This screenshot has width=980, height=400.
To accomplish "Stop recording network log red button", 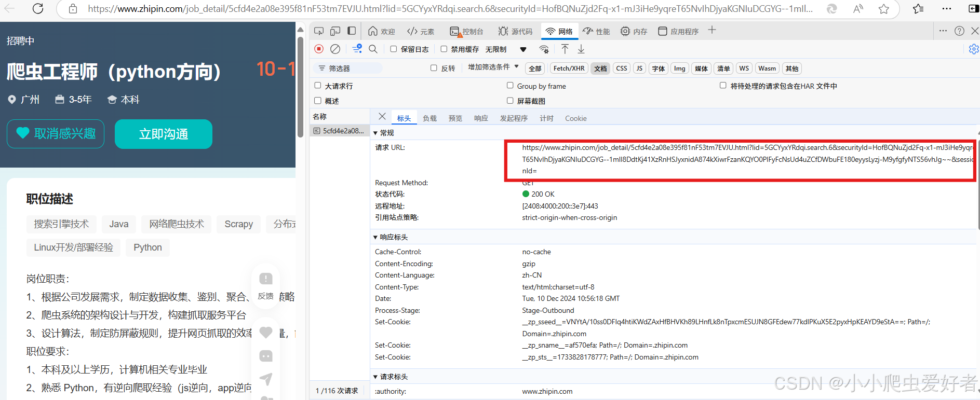I will click(x=319, y=49).
